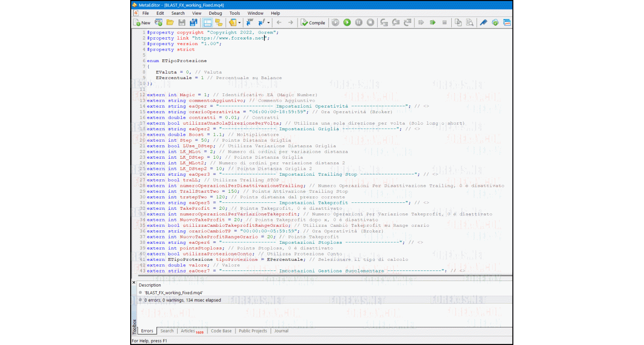Screen dimensions: 644x345
Task: Launch the trading terminal with the chart icon
Action: [x=507, y=22]
